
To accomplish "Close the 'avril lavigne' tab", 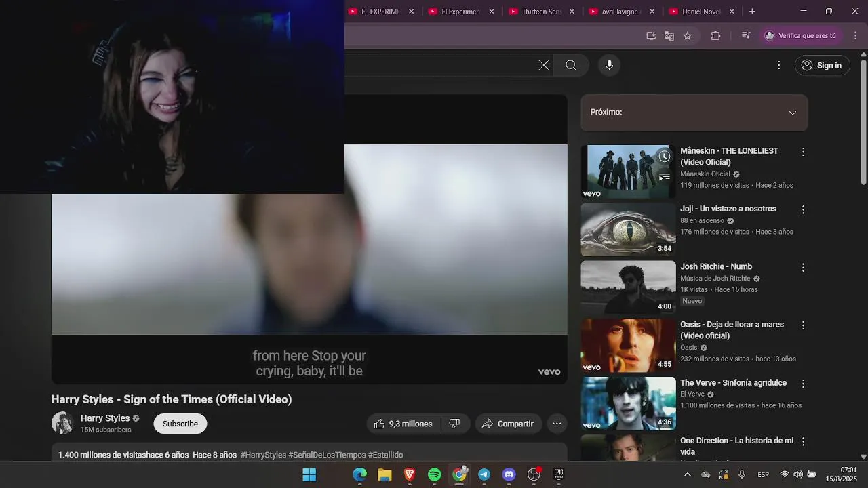I will [x=652, y=12].
